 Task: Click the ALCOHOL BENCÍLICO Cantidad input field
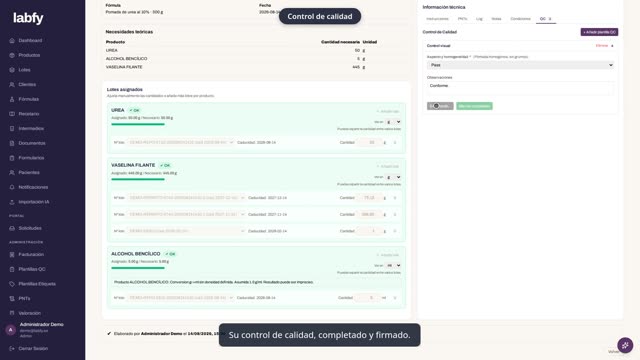click(x=368, y=298)
